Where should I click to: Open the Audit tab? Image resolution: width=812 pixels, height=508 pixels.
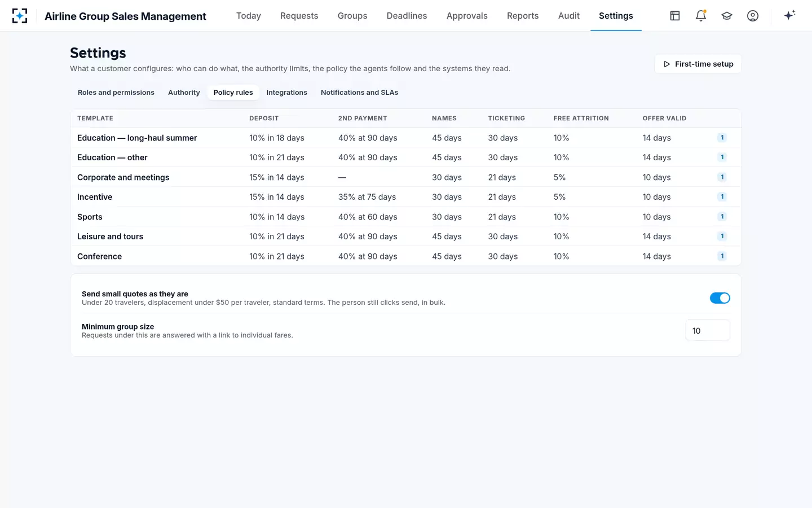[569, 16]
